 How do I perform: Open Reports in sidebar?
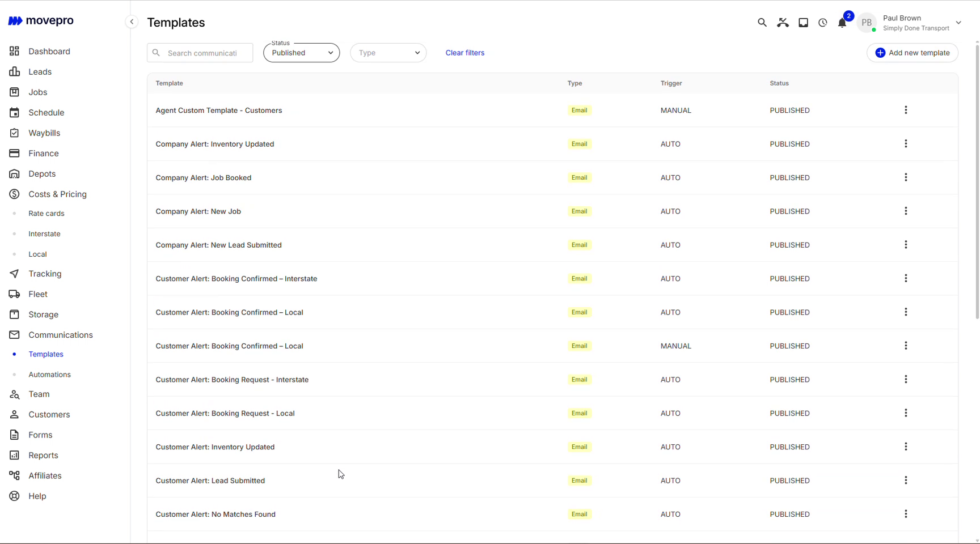pyautogui.click(x=43, y=455)
